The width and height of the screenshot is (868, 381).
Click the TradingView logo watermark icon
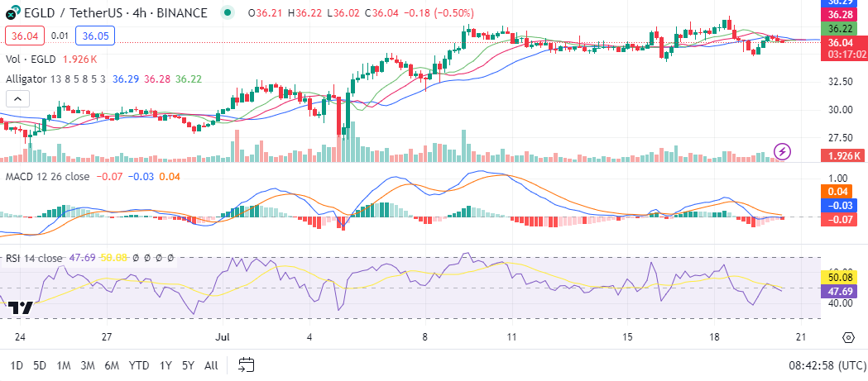coord(22,308)
